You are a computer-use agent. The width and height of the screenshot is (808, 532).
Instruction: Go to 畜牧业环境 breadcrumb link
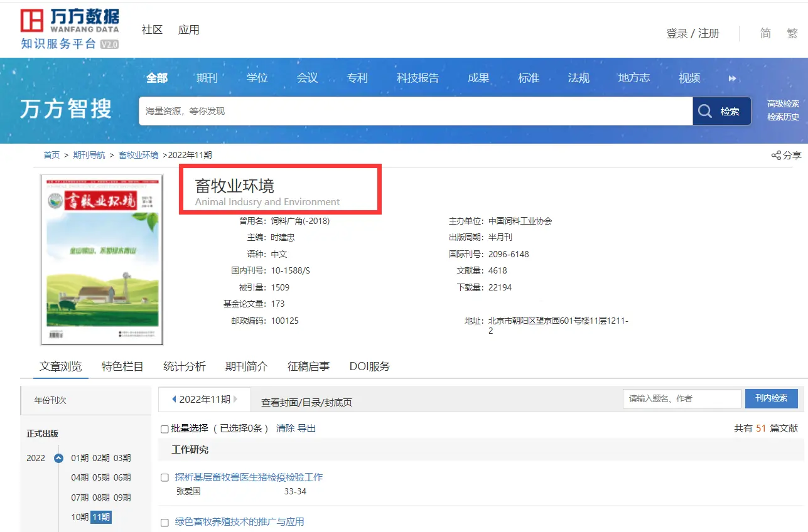(139, 155)
